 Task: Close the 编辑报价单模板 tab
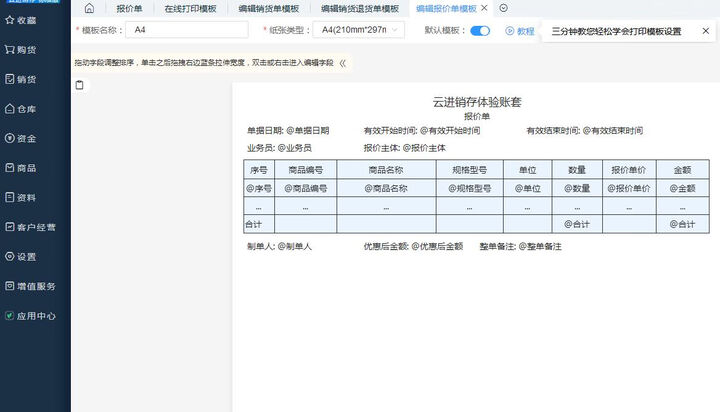(484, 8)
